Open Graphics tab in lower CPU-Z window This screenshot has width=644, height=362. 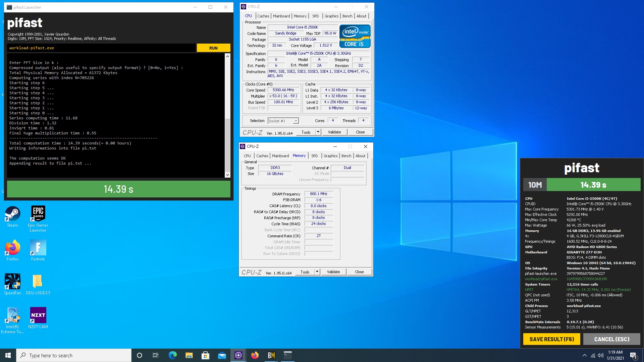pos(331,156)
